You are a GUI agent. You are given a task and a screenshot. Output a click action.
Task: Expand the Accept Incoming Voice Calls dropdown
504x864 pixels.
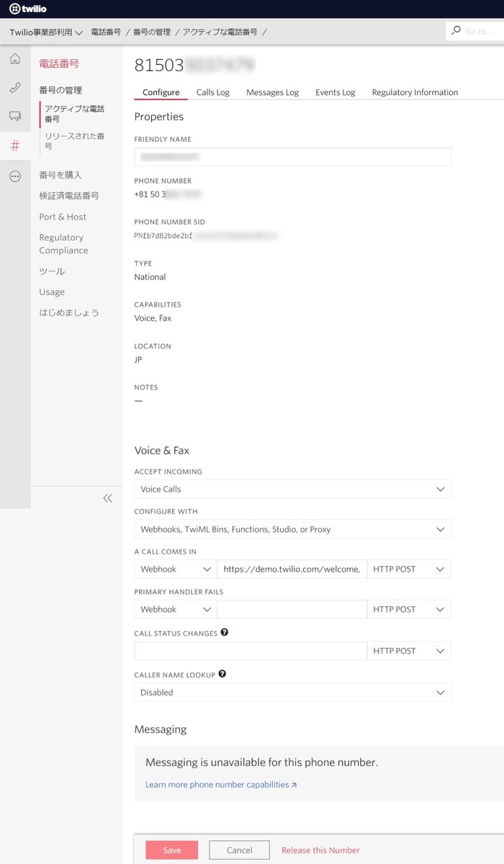tap(292, 489)
